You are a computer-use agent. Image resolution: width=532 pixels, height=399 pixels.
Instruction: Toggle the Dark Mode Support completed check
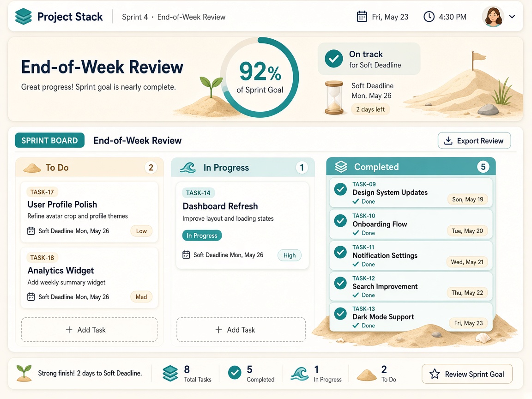tap(340, 314)
